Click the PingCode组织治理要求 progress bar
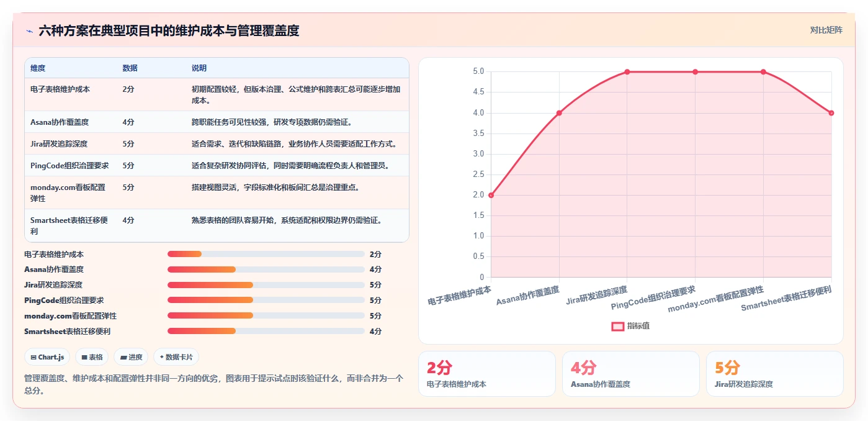The width and height of the screenshot is (868, 421). point(266,300)
